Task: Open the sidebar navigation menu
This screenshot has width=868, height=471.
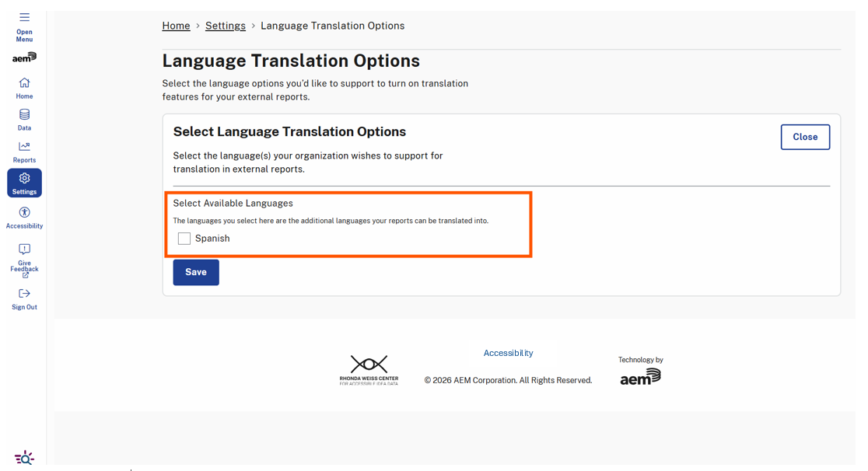Action: coord(24,17)
